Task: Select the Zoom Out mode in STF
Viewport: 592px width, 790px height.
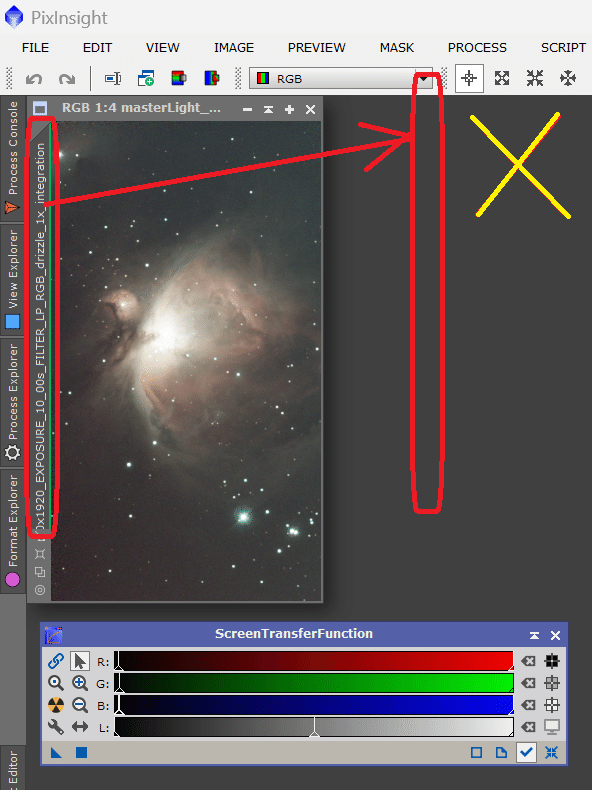Action: pyautogui.click(x=80, y=705)
